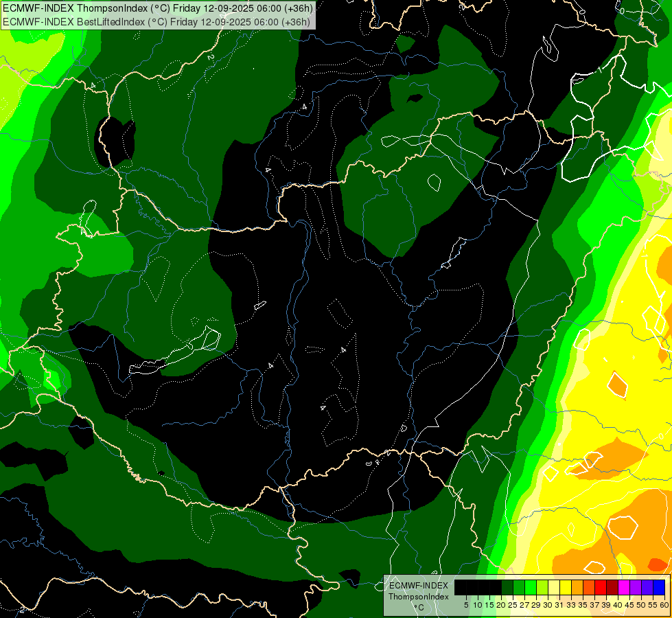Select the dark red 39–40 legend swatch
The height and width of the screenshot is (618, 672).
point(612,587)
